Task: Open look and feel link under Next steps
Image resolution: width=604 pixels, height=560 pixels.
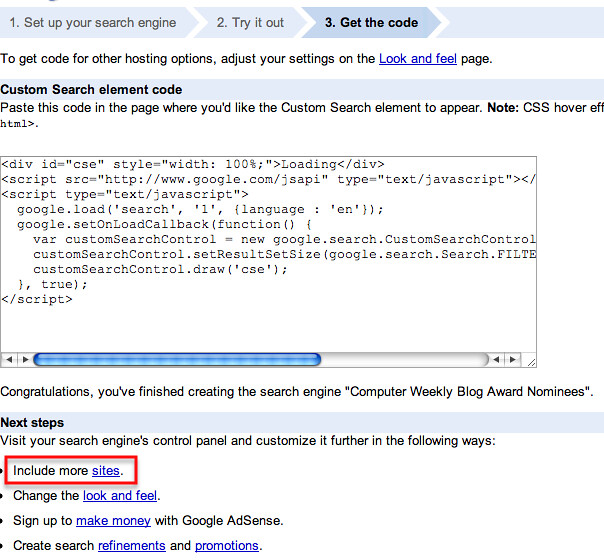Action: (x=120, y=495)
